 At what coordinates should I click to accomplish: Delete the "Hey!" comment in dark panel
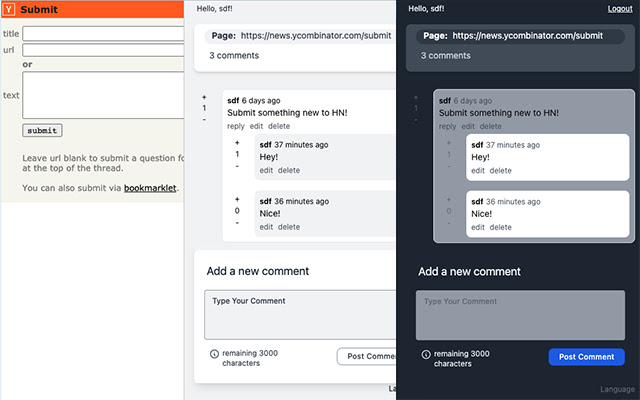pos(500,171)
